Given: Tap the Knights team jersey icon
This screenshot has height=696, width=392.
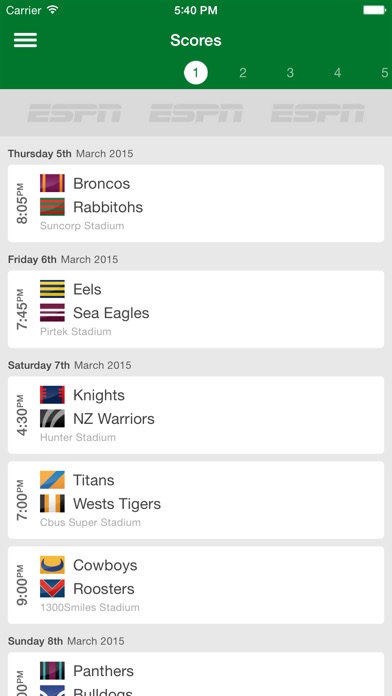Looking at the screenshot, I should (52, 395).
